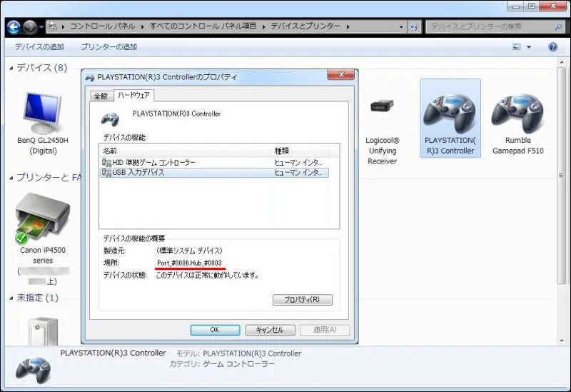Click the Port_#0006.Hub_#0003 location text

[189, 263]
